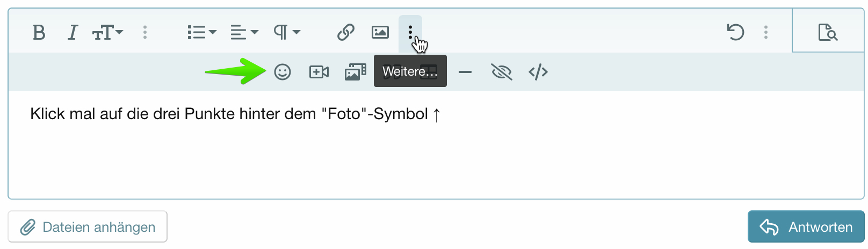Insert an image with photo icon
This screenshot has height=249, width=868.
tap(380, 33)
